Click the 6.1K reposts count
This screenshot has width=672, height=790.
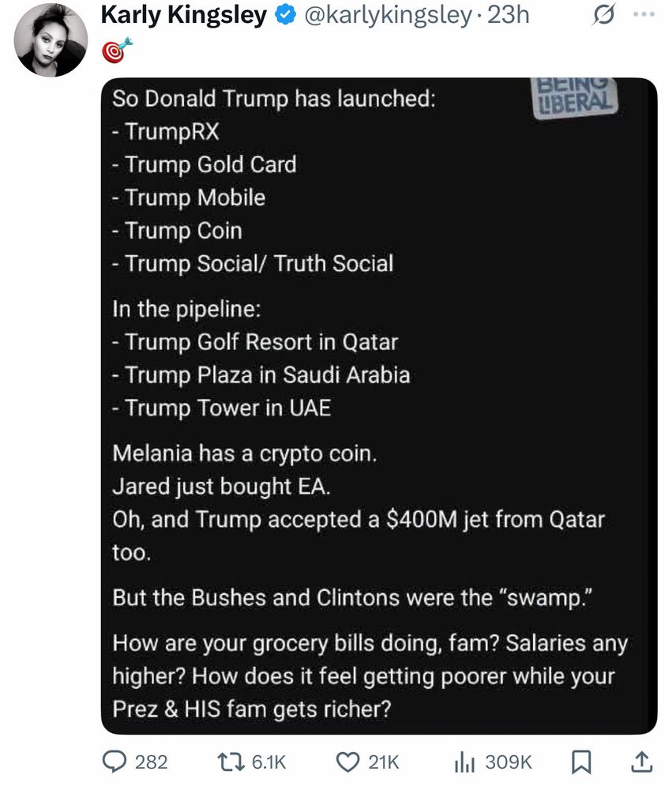268,762
